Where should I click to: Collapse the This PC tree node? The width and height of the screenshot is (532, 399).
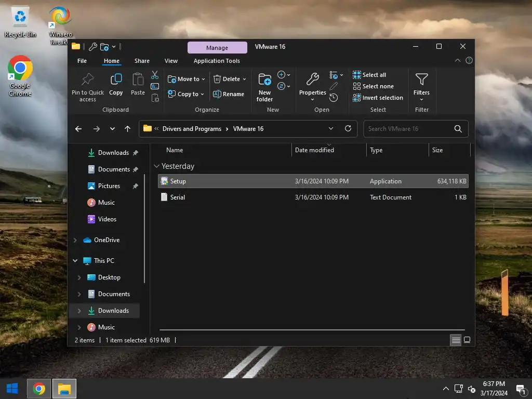(75, 261)
